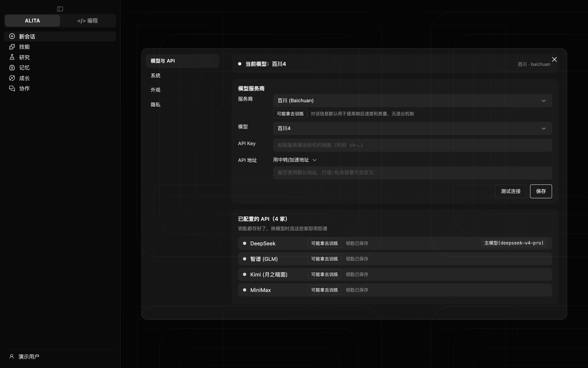
Task: Click the 主模型(deepseek-v4-pro) badge
Action: click(x=514, y=243)
